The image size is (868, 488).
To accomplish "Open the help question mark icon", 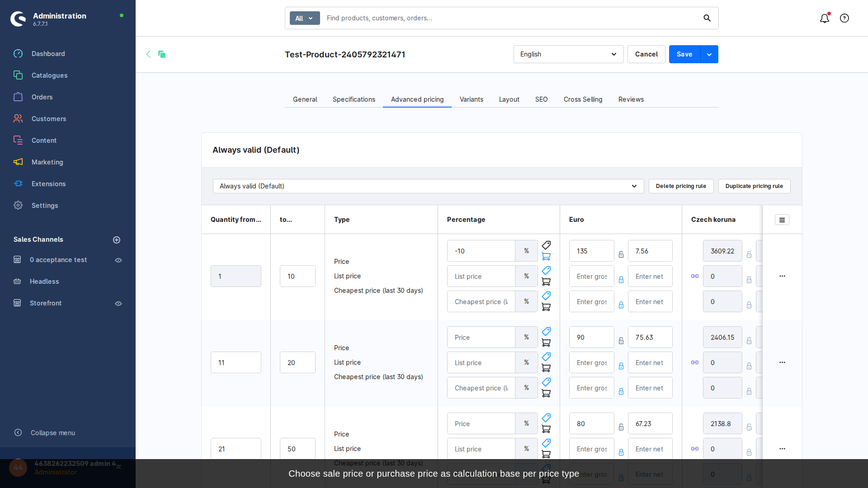I will tap(844, 18).
